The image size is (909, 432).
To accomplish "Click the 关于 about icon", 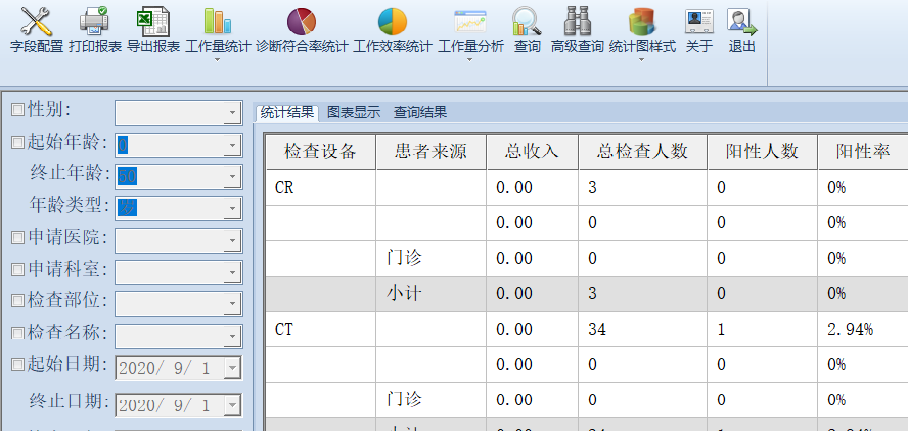I will click(699, 21).
